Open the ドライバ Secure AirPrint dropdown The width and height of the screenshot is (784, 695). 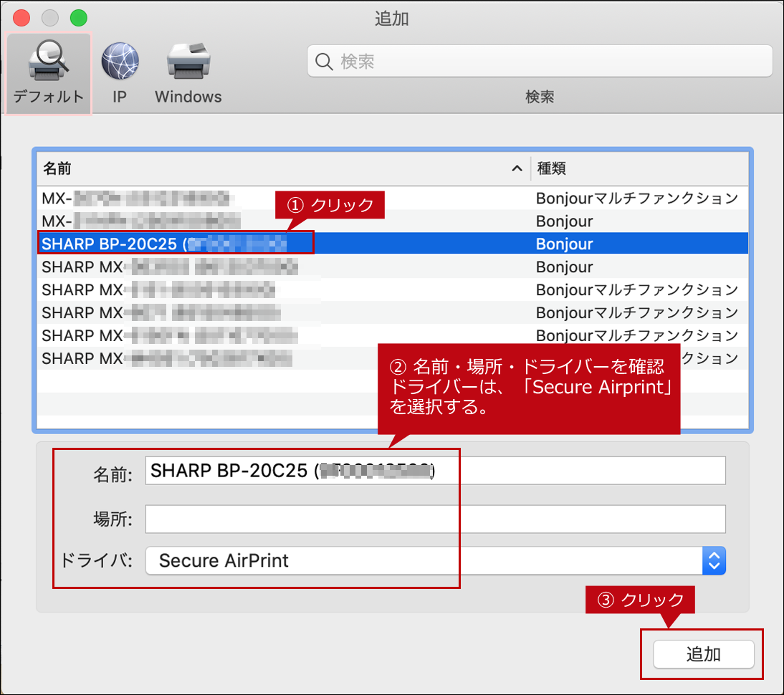tap(435, 560)
